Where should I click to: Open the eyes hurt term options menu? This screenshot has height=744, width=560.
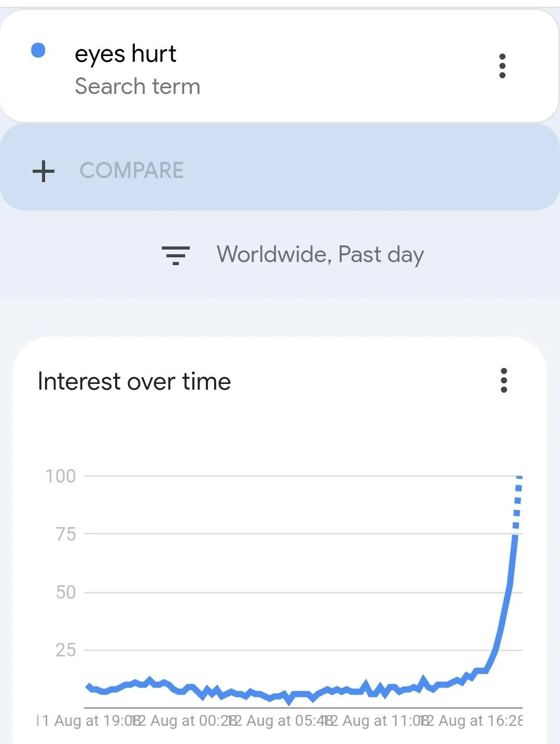click(x=502, y=66)
